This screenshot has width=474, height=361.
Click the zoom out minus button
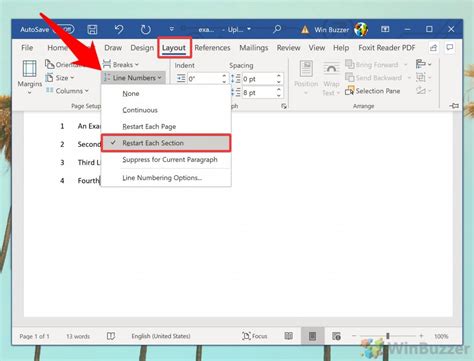354,336
